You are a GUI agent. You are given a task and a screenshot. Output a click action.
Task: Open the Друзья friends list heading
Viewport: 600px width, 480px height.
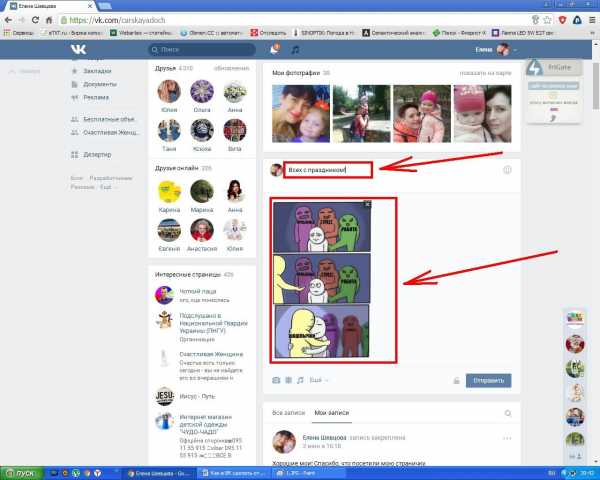pyautogui.click(x=165, y=68)
